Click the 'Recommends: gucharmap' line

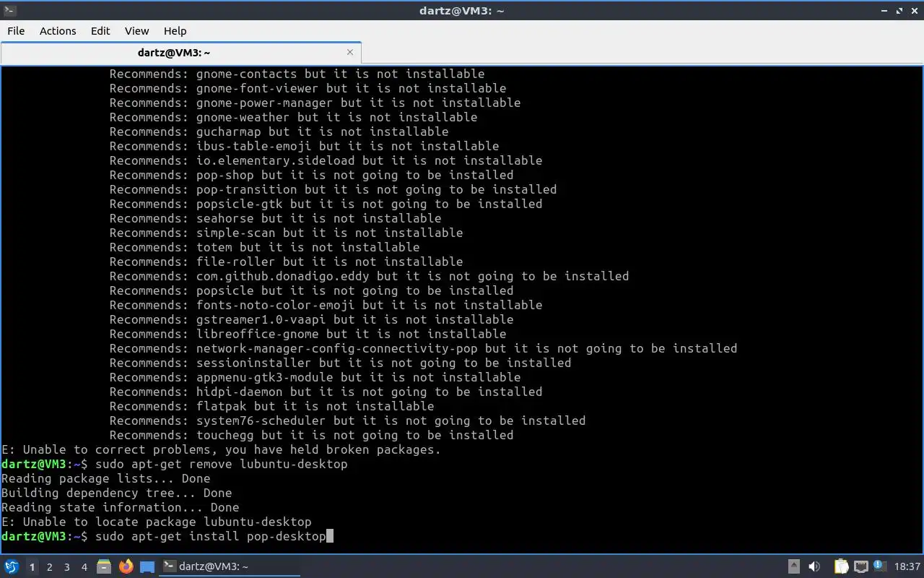click(x=279, y=131)
